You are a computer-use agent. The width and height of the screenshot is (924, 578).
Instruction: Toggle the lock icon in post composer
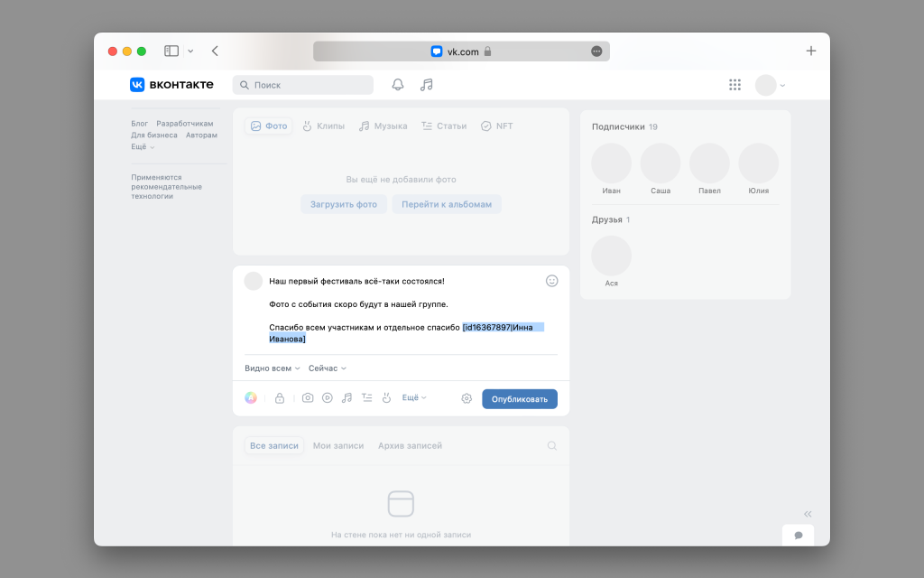click(280, 398)
